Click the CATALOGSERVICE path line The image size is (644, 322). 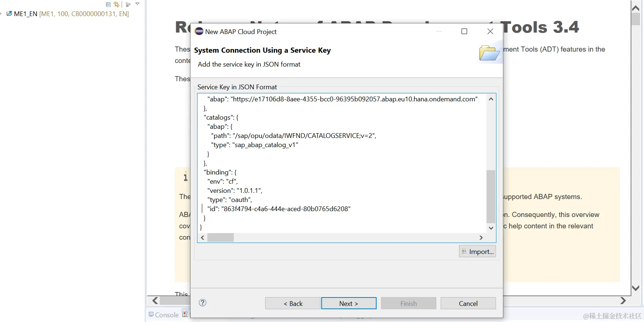coord(293,136)
